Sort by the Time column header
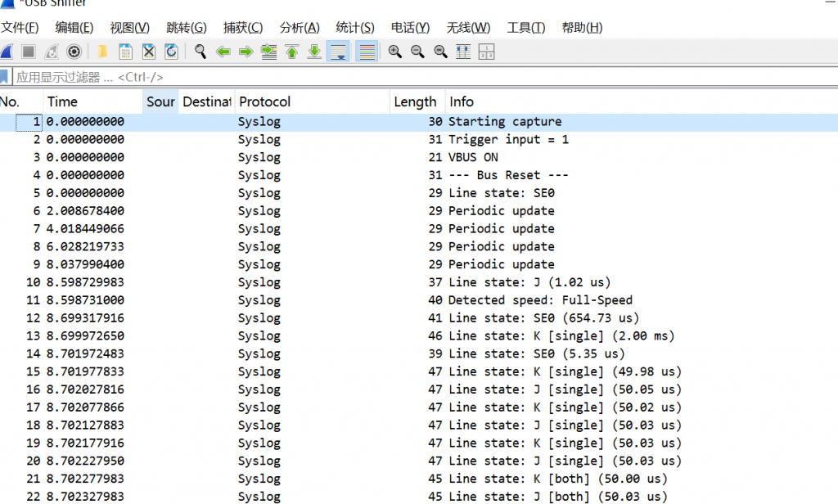The image size is (838, 504). click(92, 101)
